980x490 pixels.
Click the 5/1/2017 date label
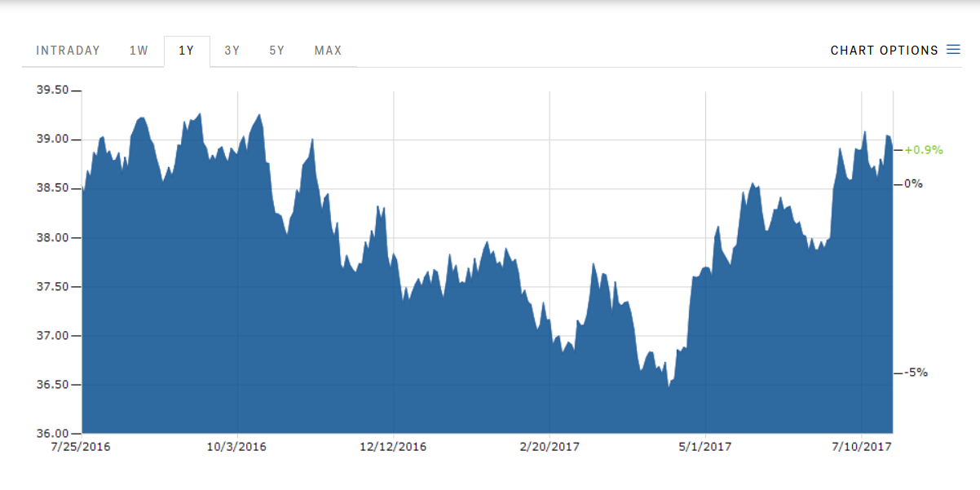pyautogui.click(x=706, y=447)
